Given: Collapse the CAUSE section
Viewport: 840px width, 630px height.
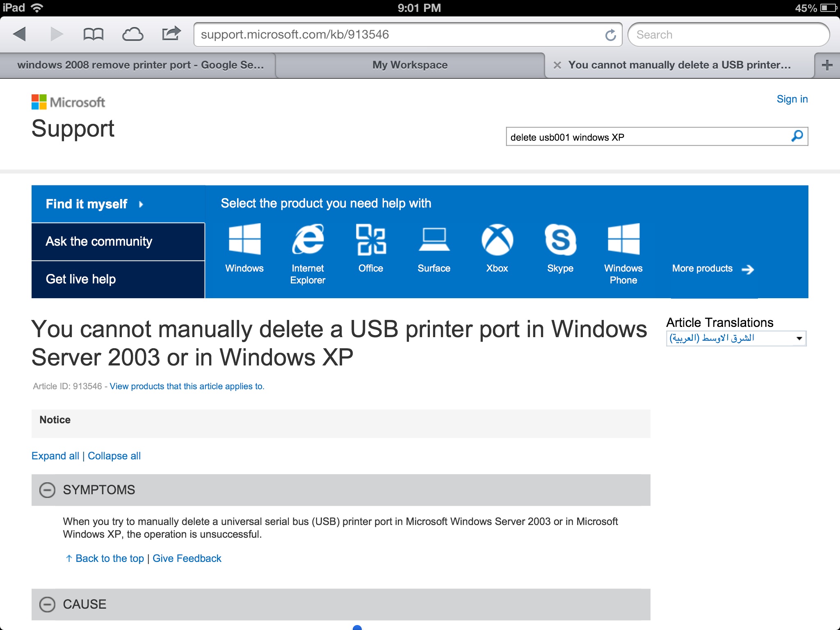Looking at the screenshot, I should click(47, 604).
